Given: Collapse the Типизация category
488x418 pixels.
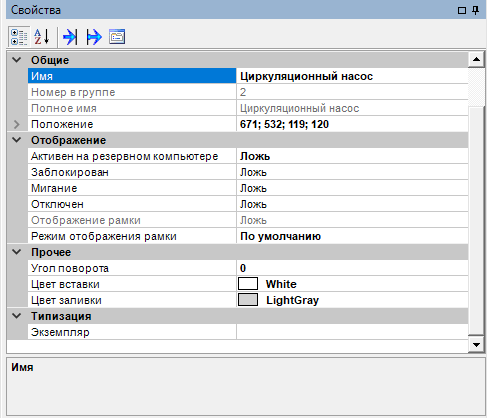Looking at the screenshot, I should click(x=17, y=316).
